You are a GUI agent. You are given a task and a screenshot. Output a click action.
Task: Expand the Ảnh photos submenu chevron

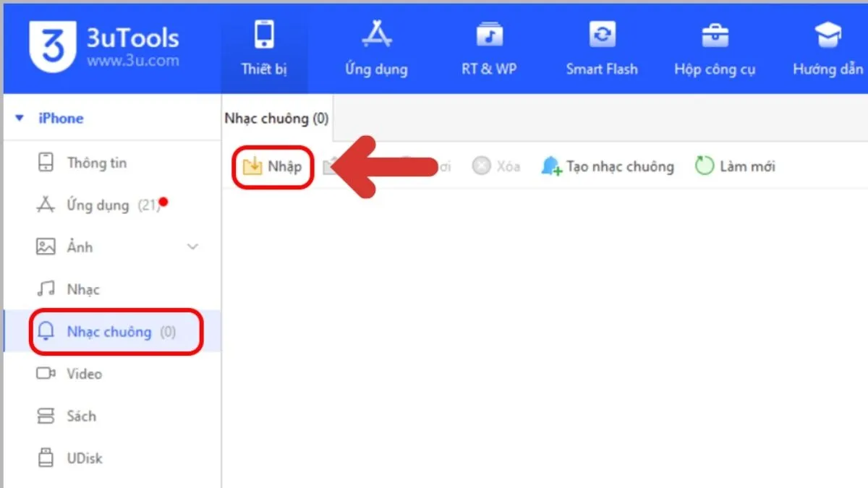tap(192, 247)
